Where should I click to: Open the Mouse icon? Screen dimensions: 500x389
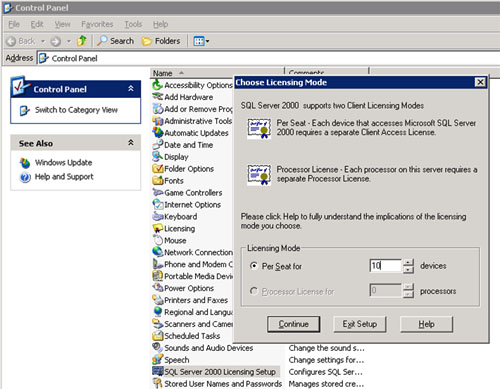tap(157, 240)
